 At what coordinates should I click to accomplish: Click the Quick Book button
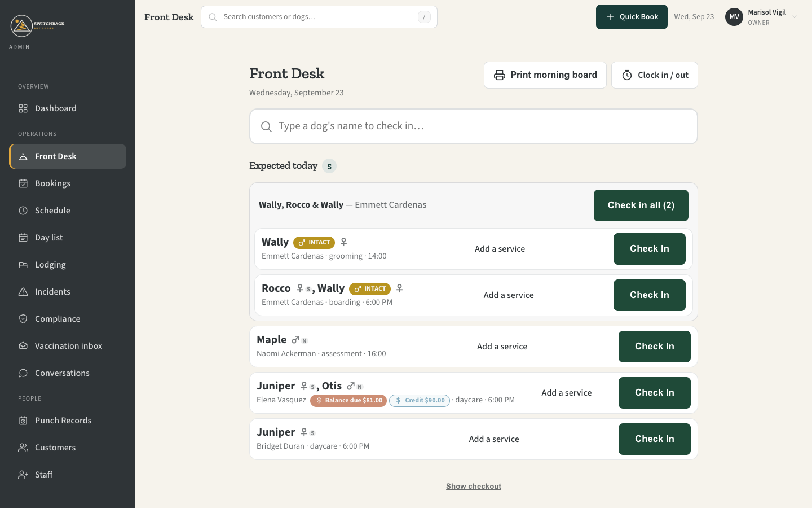pyautogui.click(x=632, y=17)
